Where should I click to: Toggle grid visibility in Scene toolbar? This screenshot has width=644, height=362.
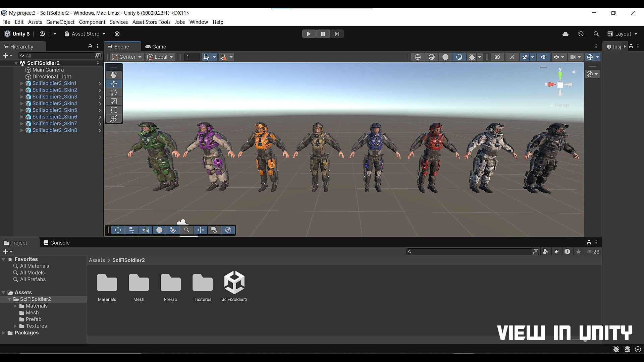(x=206, y=57)
